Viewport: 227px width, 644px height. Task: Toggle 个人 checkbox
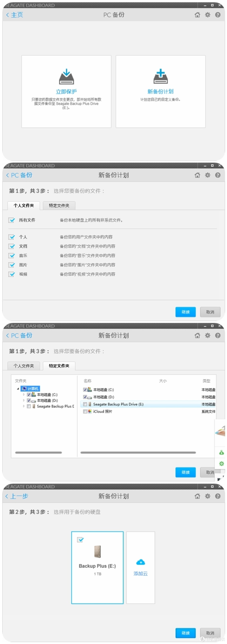coord(12,237)
